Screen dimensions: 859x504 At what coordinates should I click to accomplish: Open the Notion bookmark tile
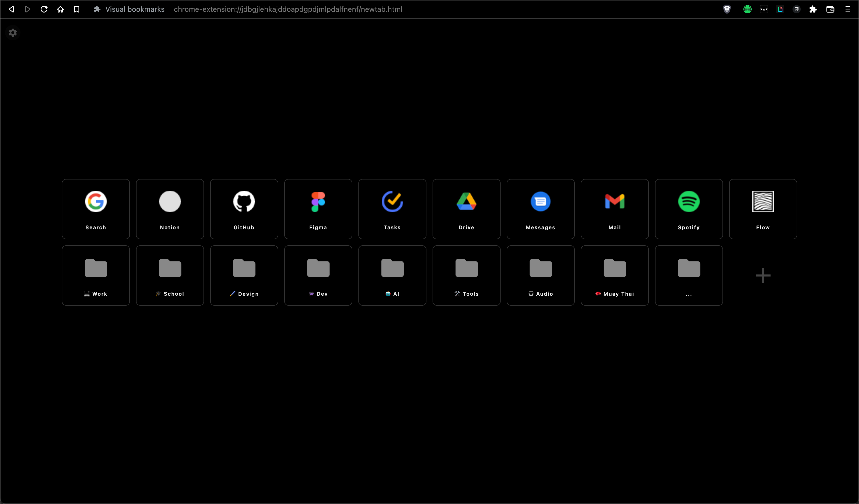(169, 209)
